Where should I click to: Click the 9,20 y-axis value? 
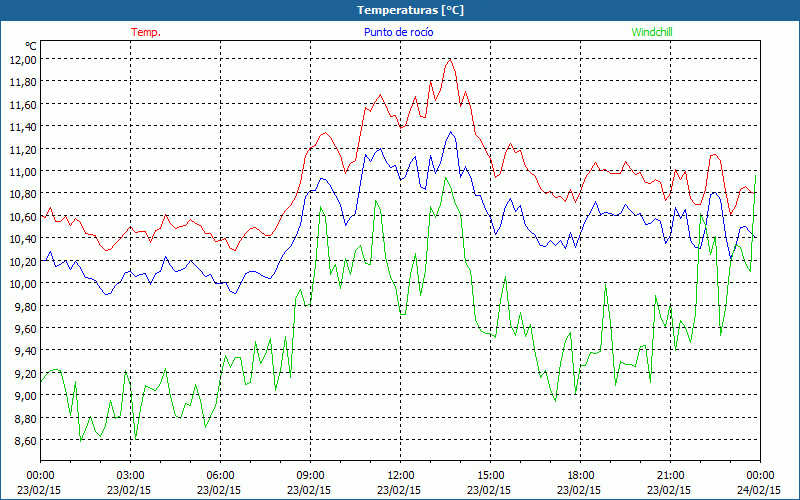click(x=26, y=373)
